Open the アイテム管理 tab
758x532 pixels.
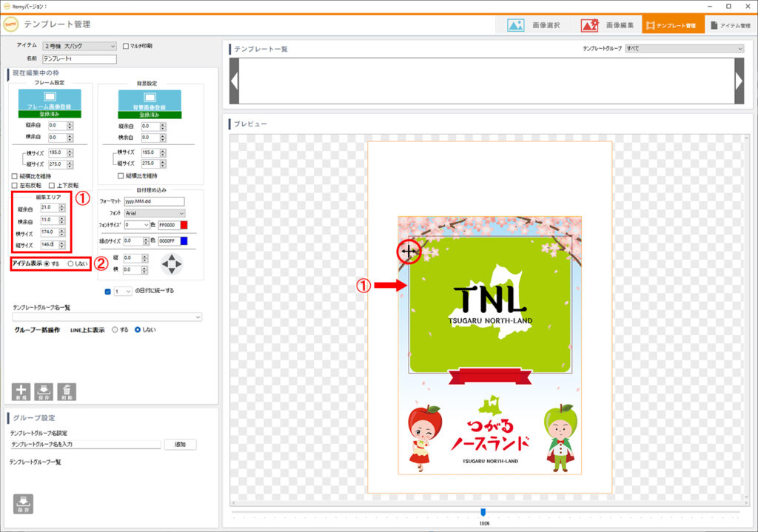coord(729,25)
